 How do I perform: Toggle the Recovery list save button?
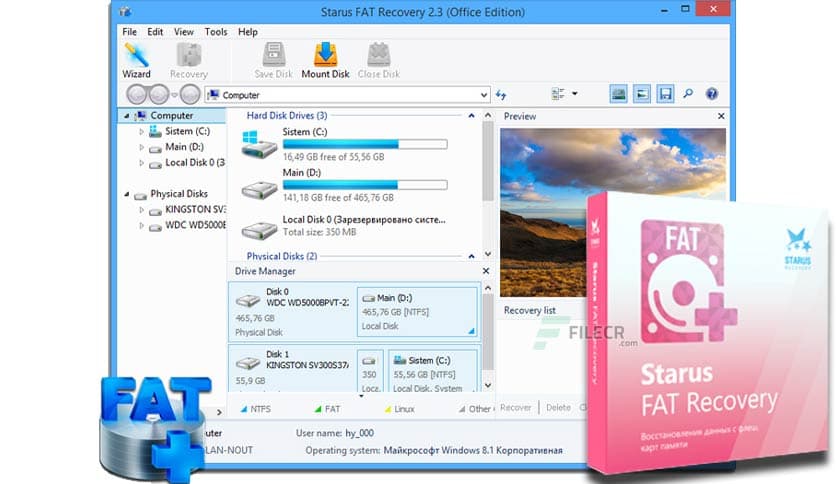click(x=665, y=94)
